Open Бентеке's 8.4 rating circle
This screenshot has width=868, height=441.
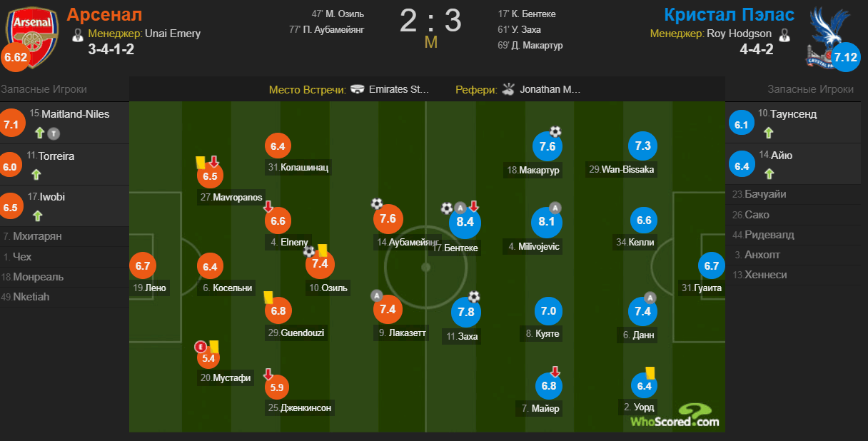pos(465,222)
